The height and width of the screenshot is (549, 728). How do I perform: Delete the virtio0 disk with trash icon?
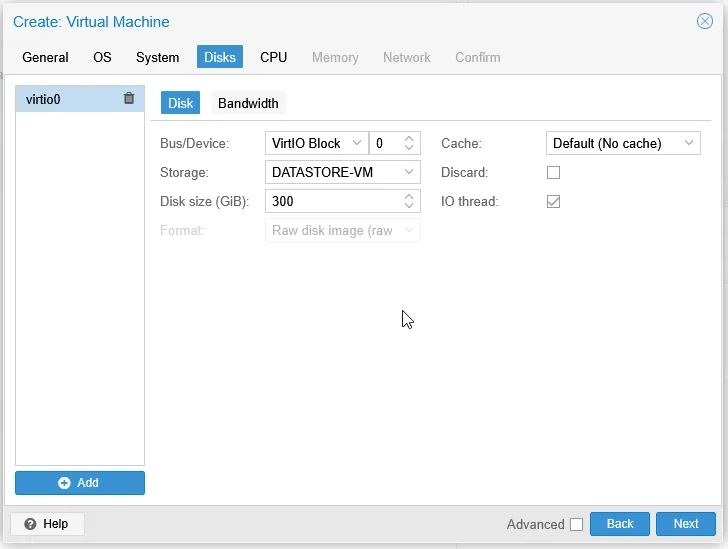pos(129,99)
